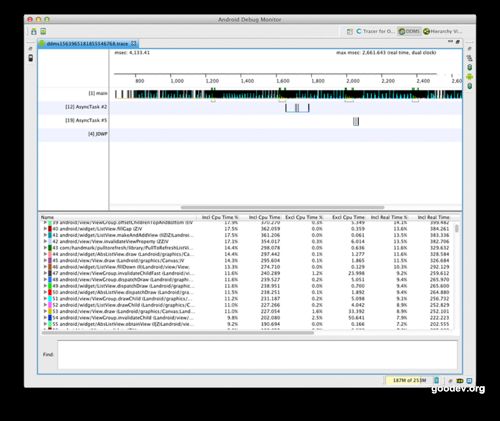Expand row 41 ListView.makeAndAddView

click(45, 235)
